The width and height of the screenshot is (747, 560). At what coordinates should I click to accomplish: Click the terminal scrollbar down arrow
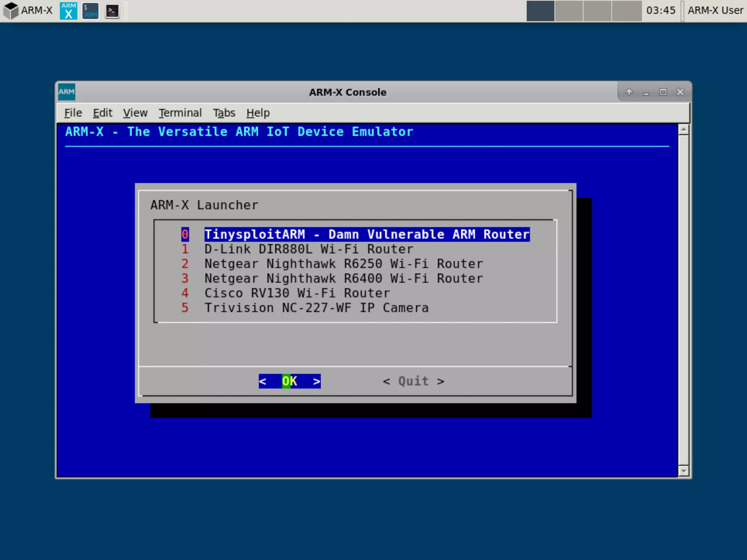[684, 471]
